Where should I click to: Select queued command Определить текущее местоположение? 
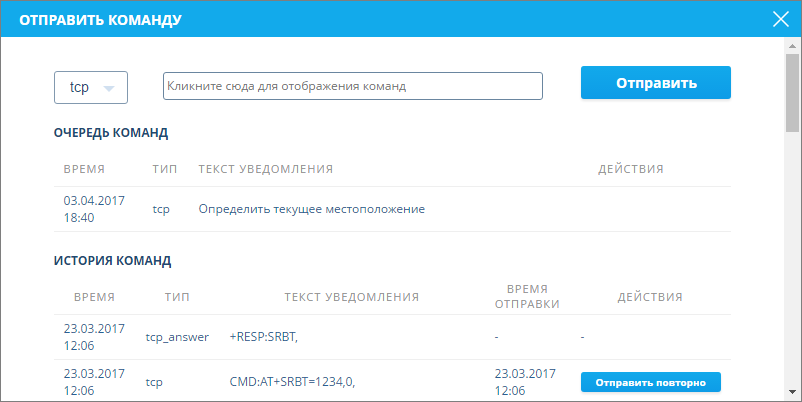[x=311, y=209]
